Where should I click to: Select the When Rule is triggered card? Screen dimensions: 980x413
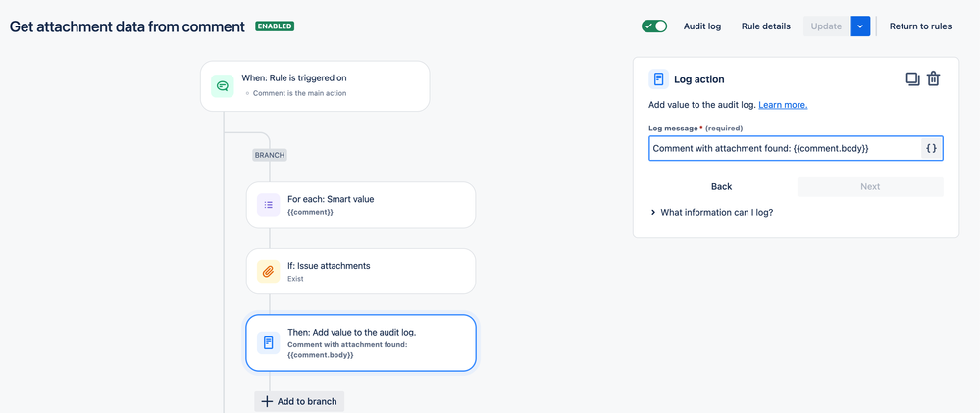click(324, 85)
